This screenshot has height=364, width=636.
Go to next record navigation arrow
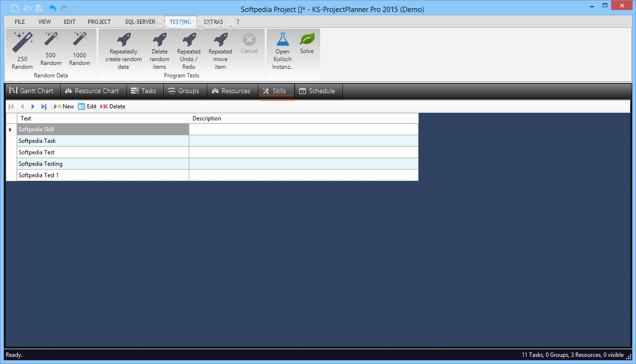click(x=32, y=107)
